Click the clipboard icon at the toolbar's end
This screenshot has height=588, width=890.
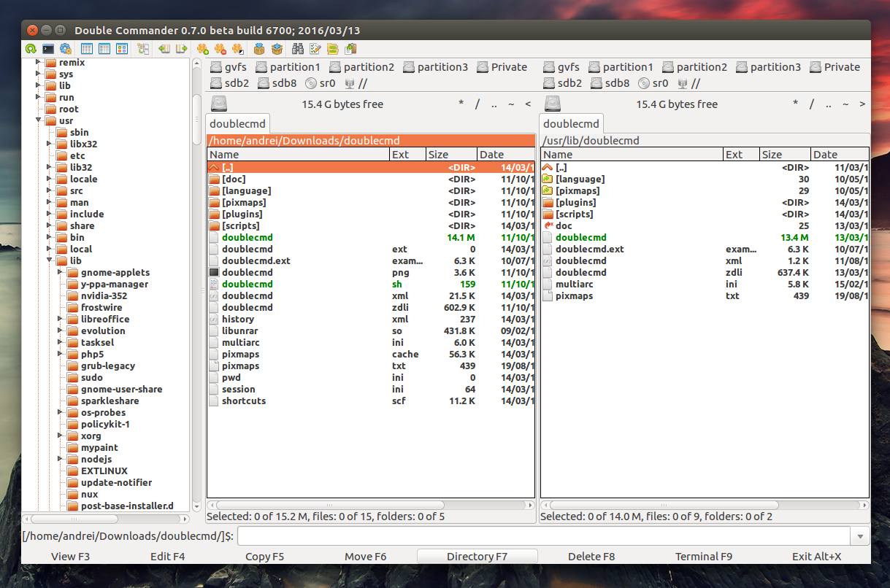click(x=351, y=49)
